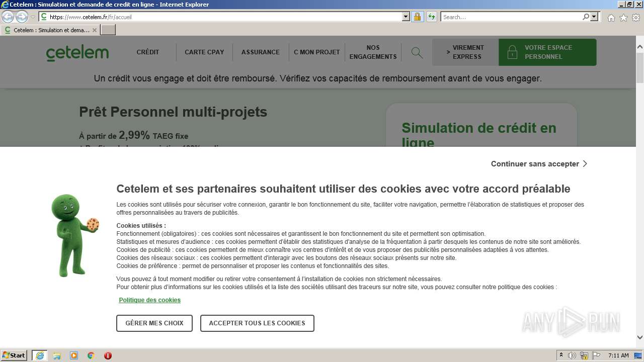644x362 pixels.
Task: Open File Explorer from taskbar
Action: point(57,355)
